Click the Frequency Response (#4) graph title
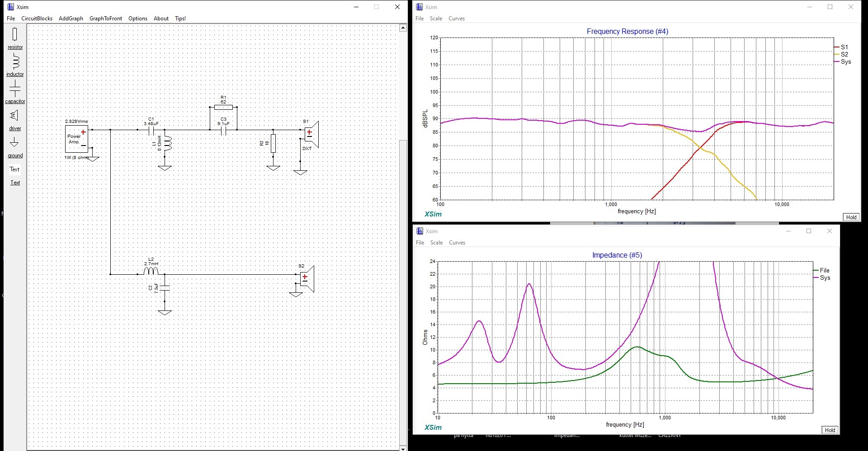868x451 pixels. [x=627, y=31]
